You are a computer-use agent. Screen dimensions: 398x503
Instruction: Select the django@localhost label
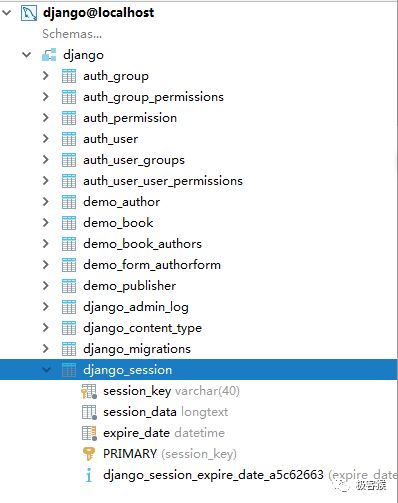pos(99,13)
